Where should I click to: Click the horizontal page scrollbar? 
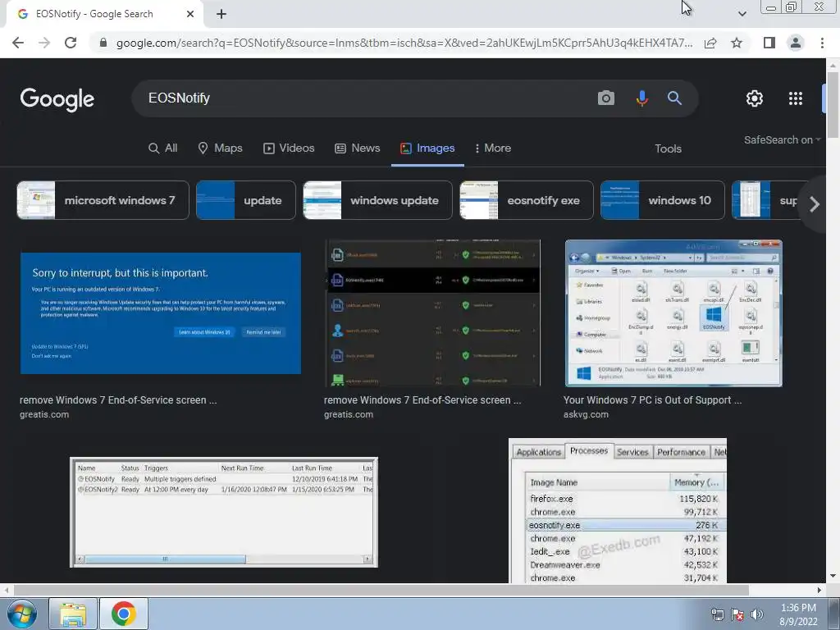pos(381,590)
